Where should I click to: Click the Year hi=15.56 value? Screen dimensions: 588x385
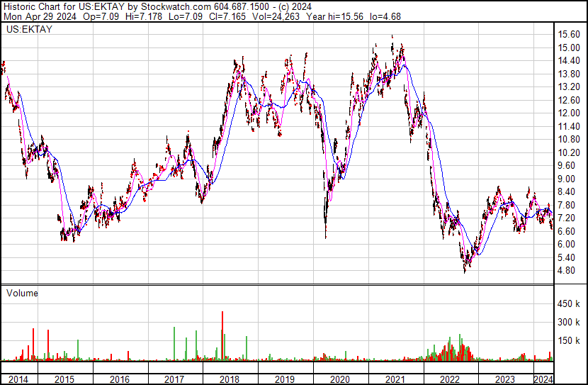tap(334, 16)
